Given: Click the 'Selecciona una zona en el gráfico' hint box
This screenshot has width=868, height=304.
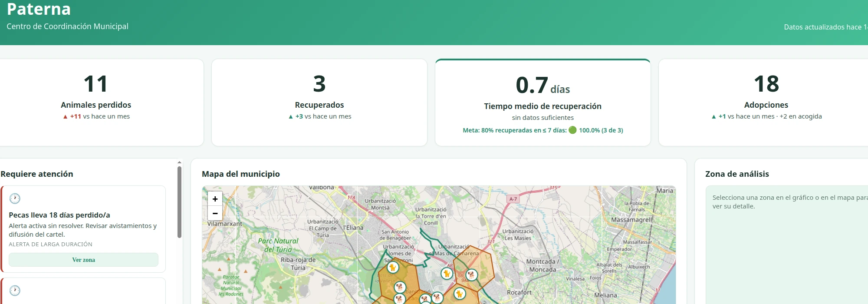Looking at the screenshot, I should point(787,245).
